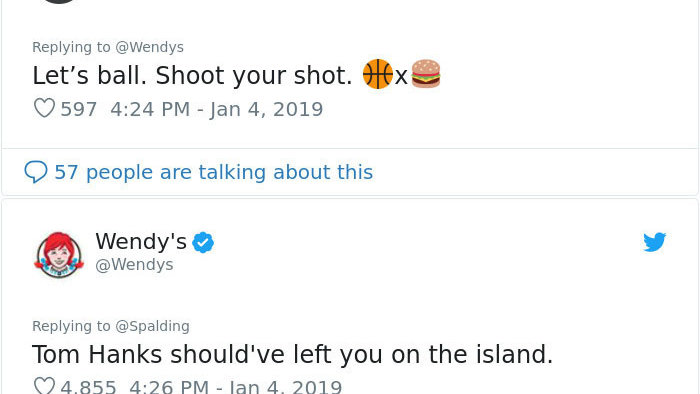Click the Wendy's display name
This screenshot has width=700, height=394.
pos(141,241)
